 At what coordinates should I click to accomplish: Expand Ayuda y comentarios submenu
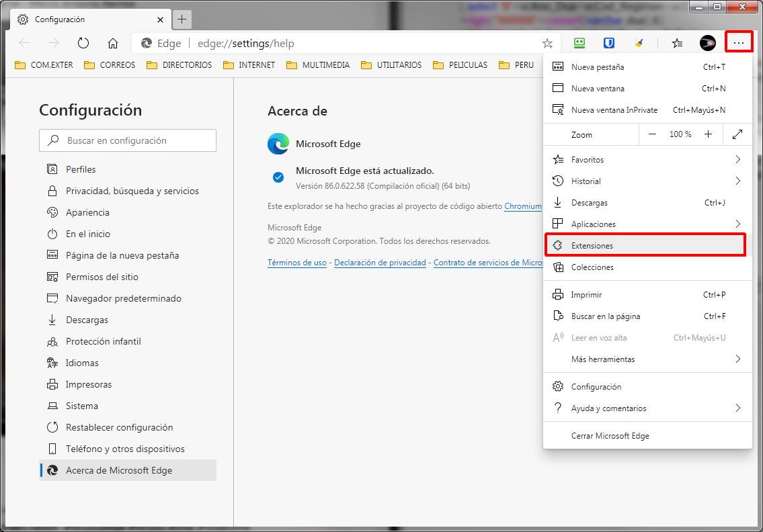(x=647, y=408)
